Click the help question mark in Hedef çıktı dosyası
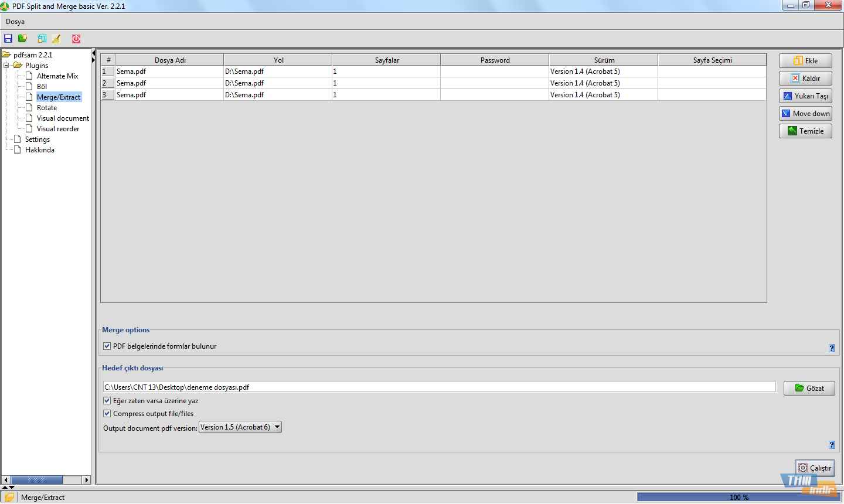 [832, 445]
